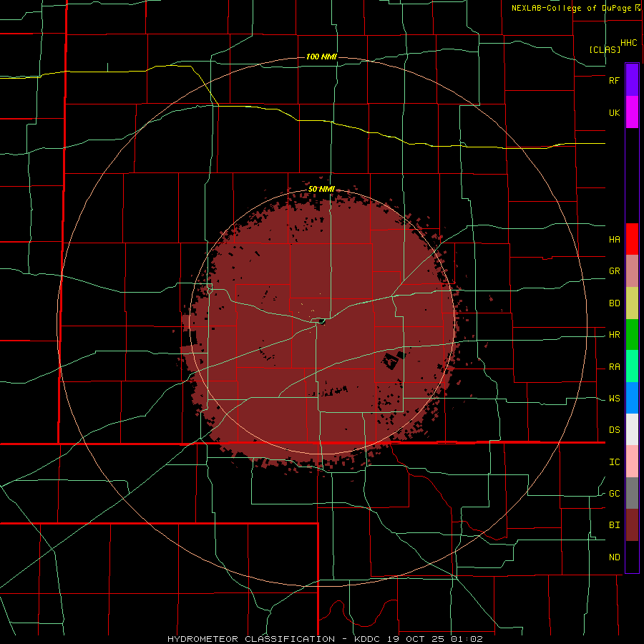Select the GC gray legend swatch
This screenshot has width=644, height=644.
pyautogui.click(x=632, y=493)
